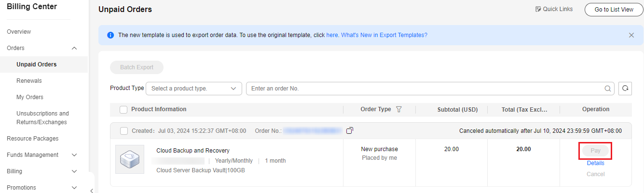Click the Go to List View button

pyautogui.click(x=614, y=9)
